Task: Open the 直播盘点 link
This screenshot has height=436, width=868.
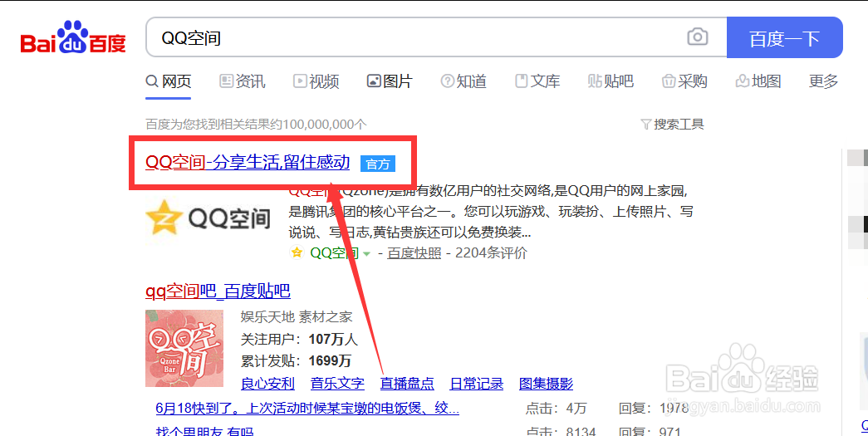Action: [x=407, y=384]
